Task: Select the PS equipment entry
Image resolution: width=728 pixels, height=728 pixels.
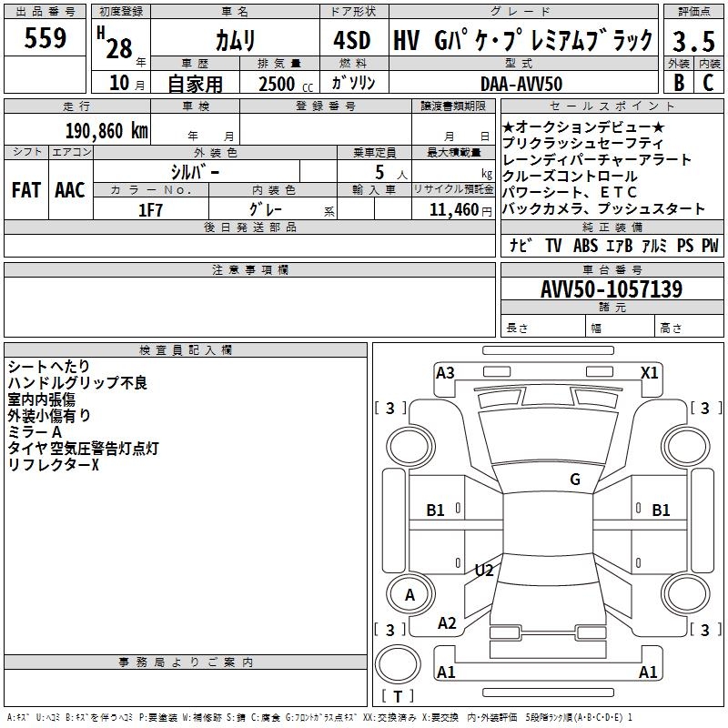Action: click(x=685, y=245)
